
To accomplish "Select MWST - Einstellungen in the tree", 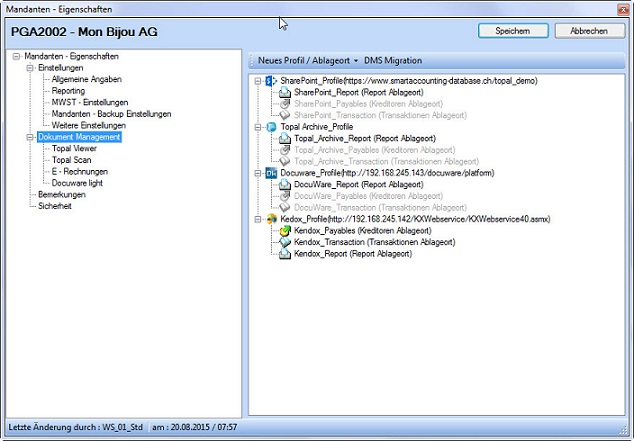I will 92,103.
